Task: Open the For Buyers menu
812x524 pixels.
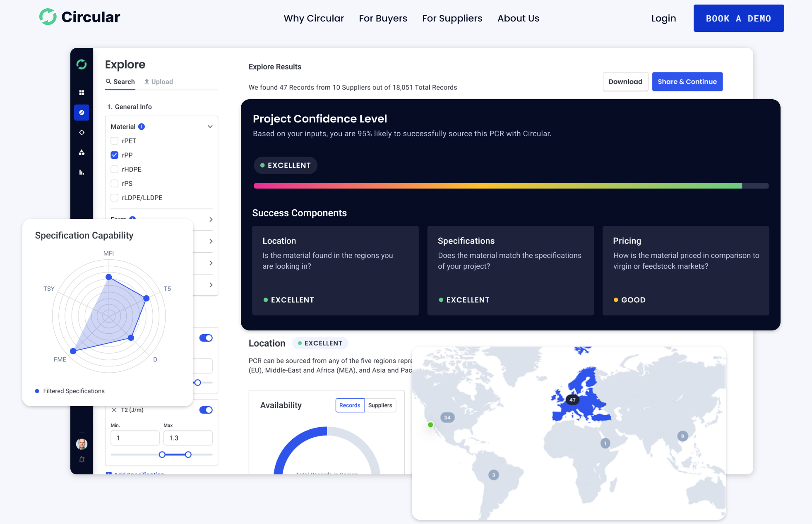Action: tap(383, 18)
